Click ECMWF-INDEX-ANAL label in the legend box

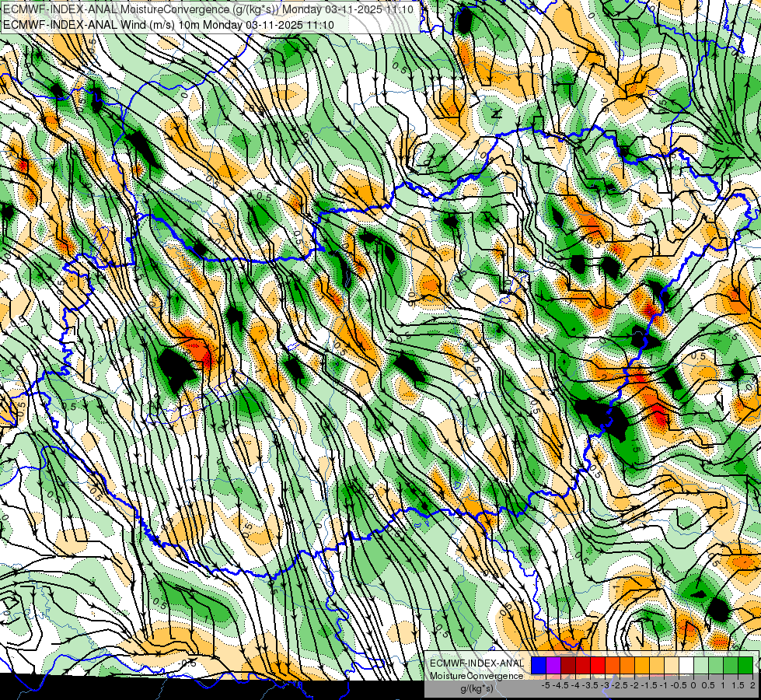point(477,663)
